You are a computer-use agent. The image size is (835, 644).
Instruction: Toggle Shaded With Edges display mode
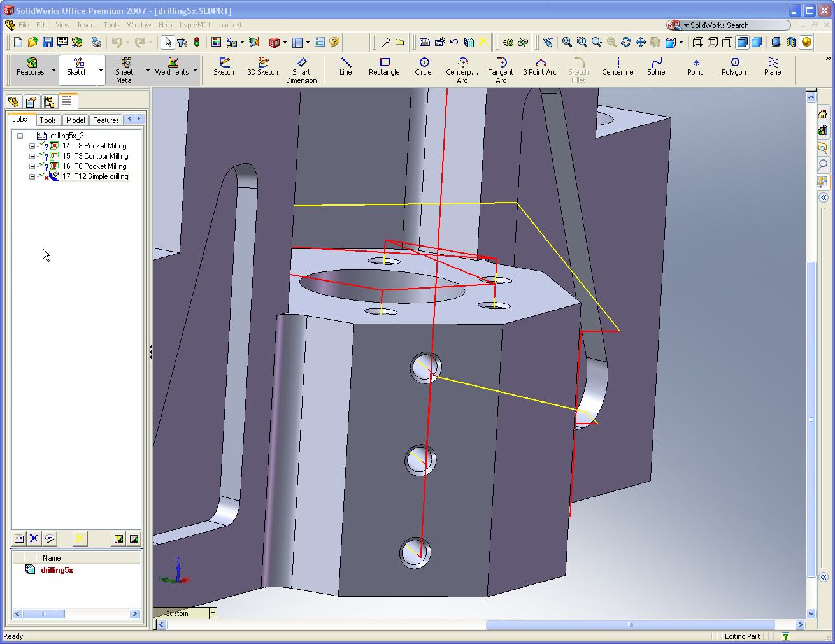coord(742,42)
